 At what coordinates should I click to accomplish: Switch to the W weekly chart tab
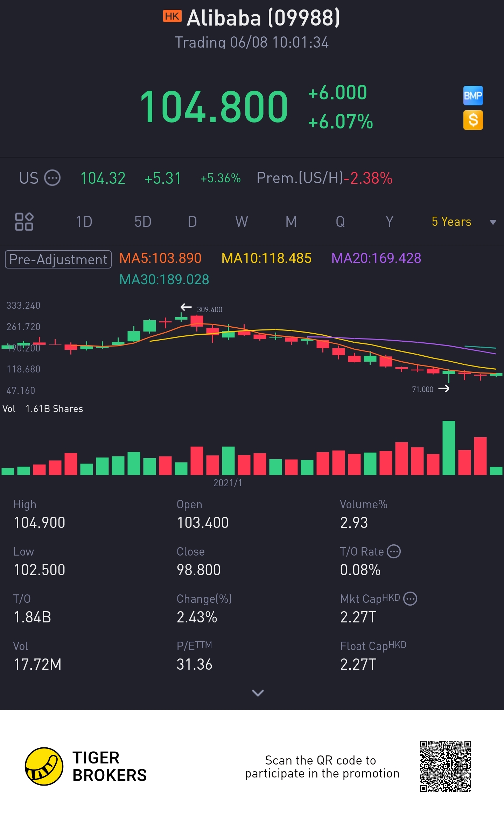(x=241, y=222)
